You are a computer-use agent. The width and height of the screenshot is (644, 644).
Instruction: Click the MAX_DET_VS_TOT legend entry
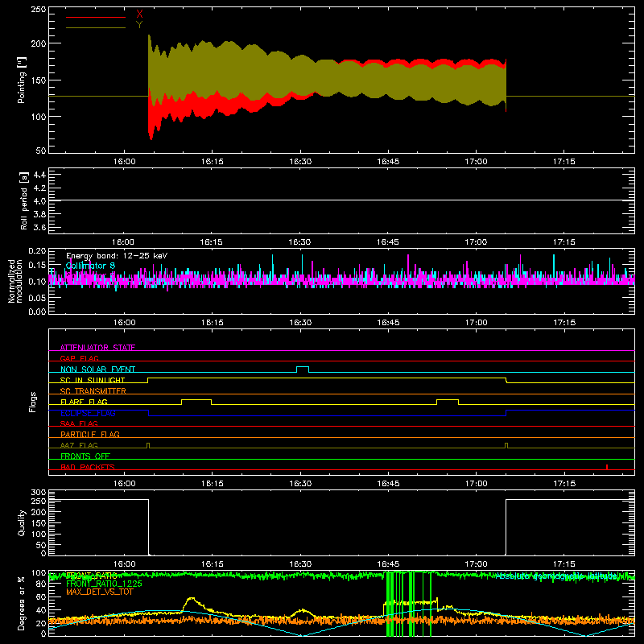tap(99, 592)
